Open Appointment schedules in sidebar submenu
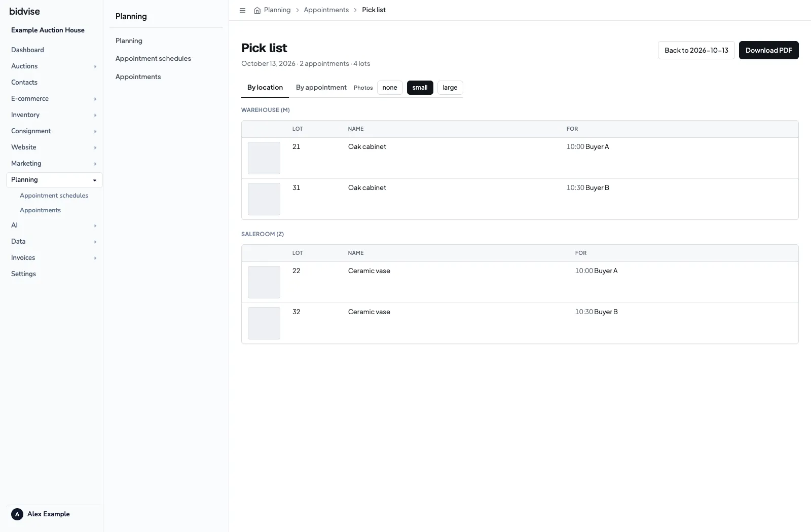 (54, 196)
